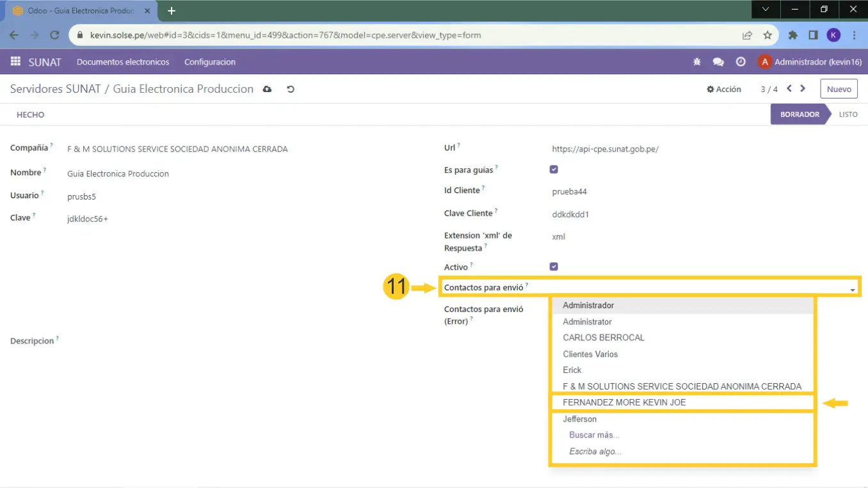This screenshot has height=488, width=868.
Task: Open the Odoo apps grid menu
Action: 16,62
